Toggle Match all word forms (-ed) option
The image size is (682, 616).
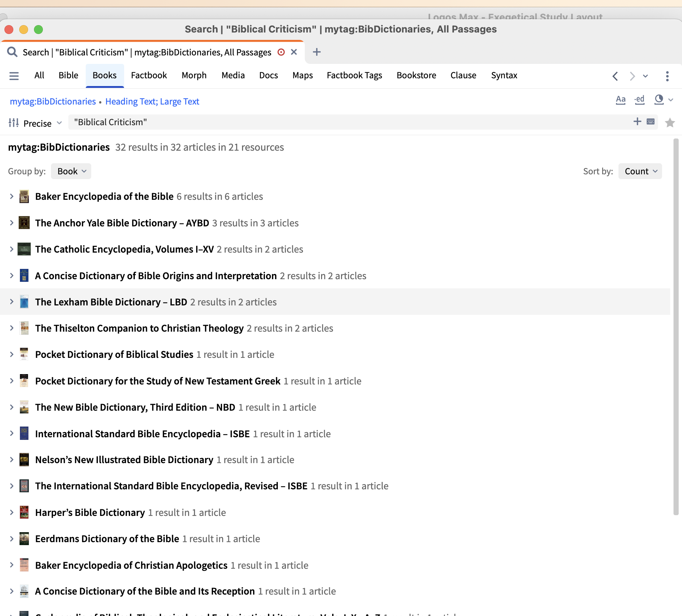[640, 100]
